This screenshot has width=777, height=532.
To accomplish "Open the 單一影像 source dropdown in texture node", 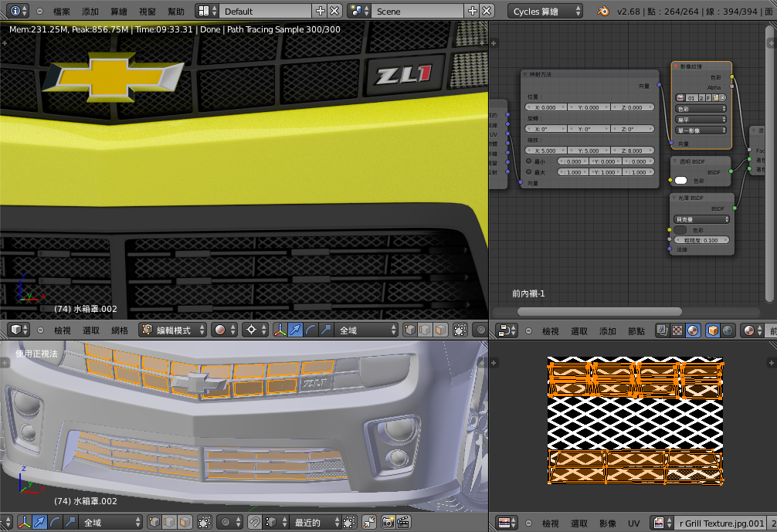I will tap(701, 130).
